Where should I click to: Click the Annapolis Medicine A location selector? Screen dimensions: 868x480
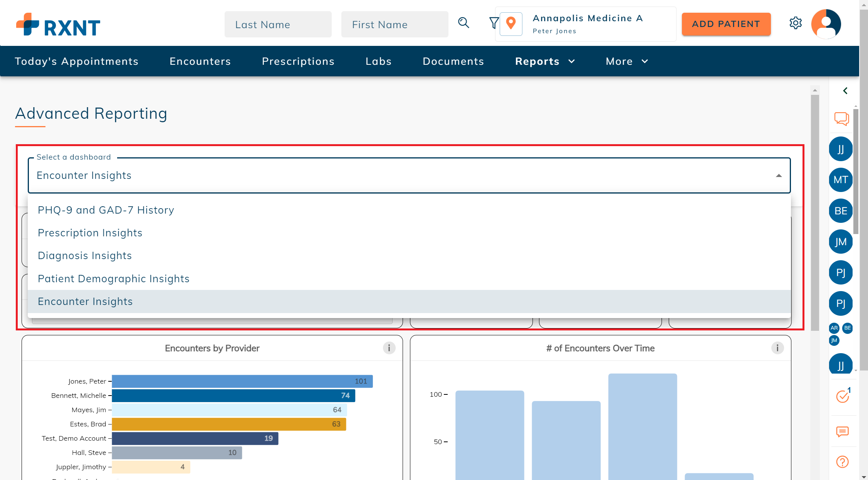(x=586, y=24)
